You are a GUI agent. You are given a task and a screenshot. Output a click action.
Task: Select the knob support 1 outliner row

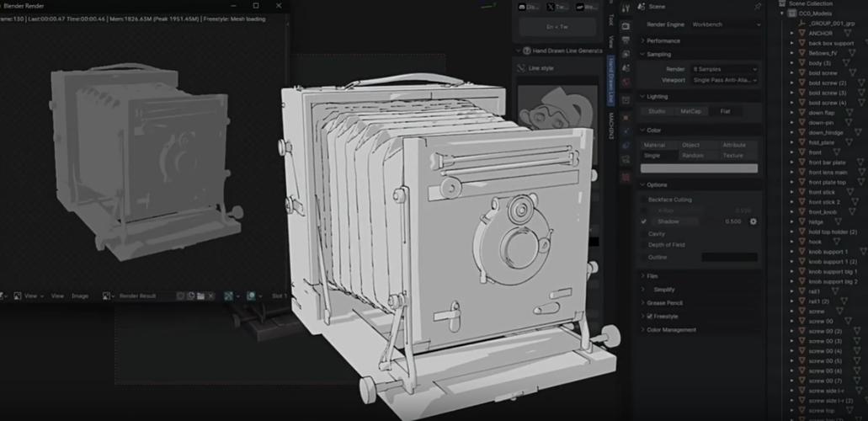coord(828,252)
